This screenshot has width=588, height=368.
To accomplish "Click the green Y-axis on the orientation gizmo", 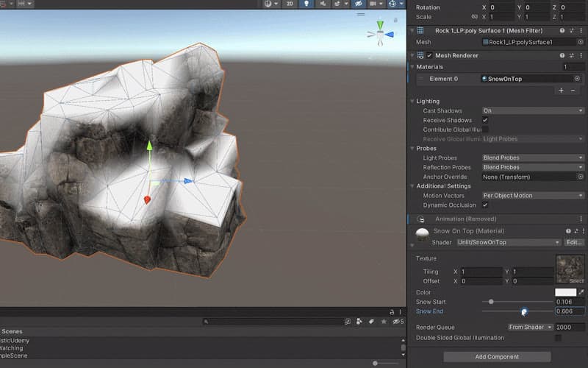I will (380, 25).
